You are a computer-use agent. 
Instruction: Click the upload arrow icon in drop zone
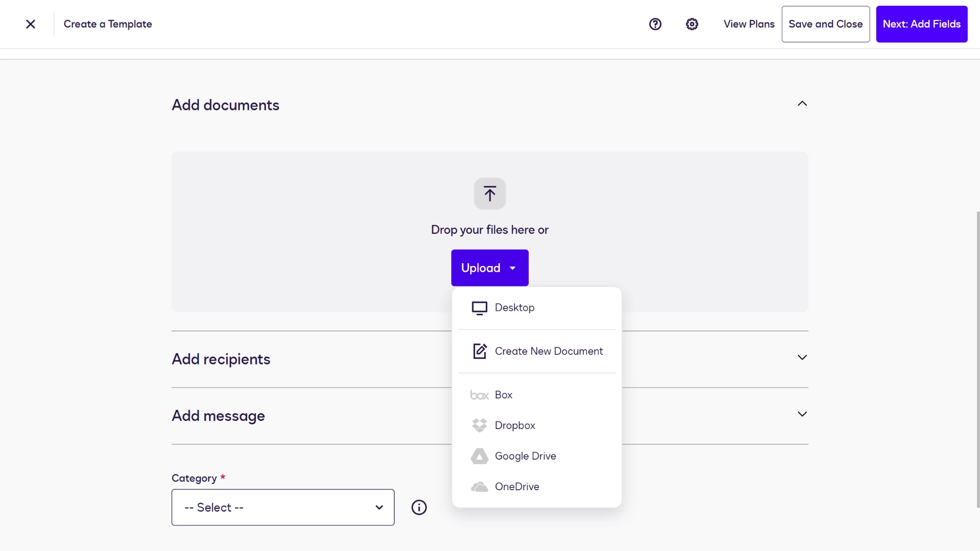490,194
